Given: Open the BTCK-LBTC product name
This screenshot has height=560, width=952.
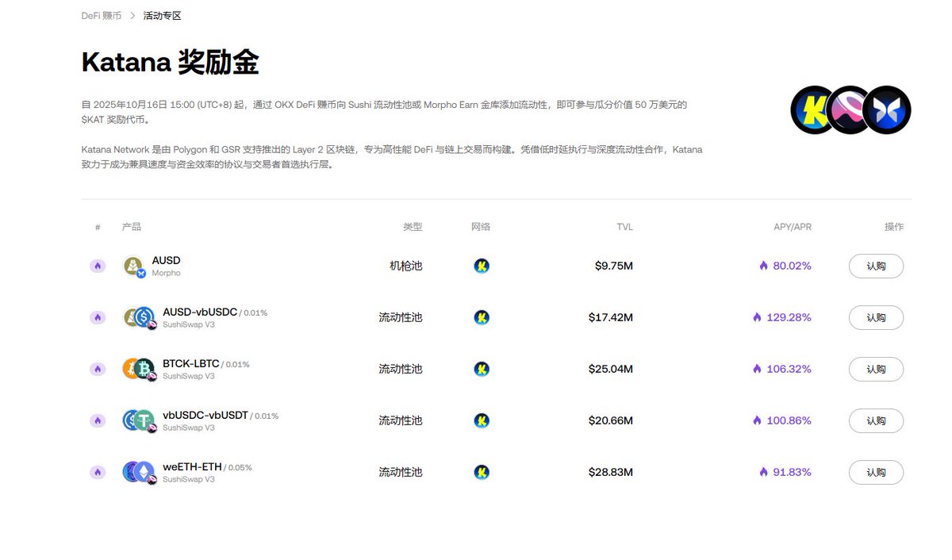Looking at the screenshot, I should coord(191,363).
